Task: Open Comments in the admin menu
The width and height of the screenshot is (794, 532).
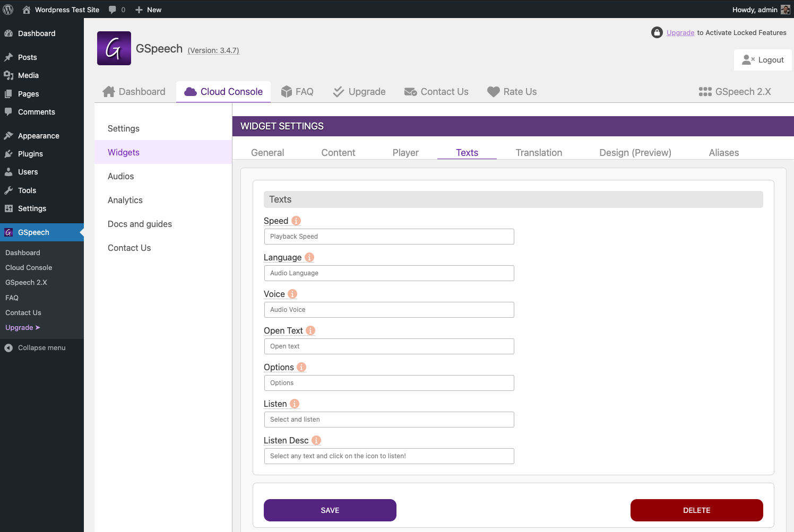Action: coord(42,112)
